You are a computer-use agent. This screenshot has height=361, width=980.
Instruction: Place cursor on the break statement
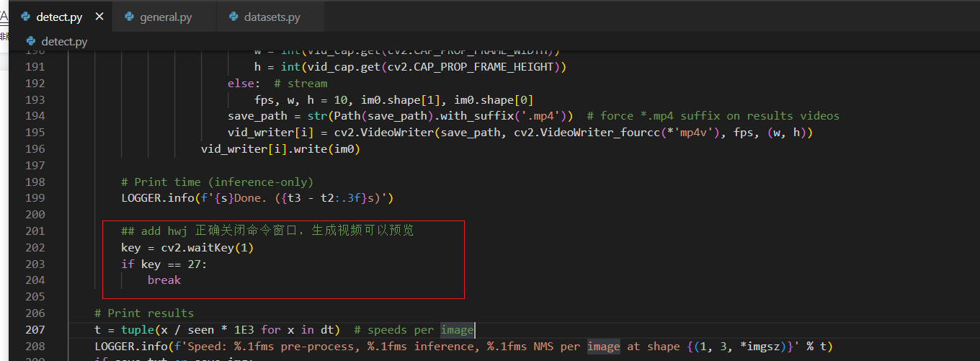coord(164,280)
